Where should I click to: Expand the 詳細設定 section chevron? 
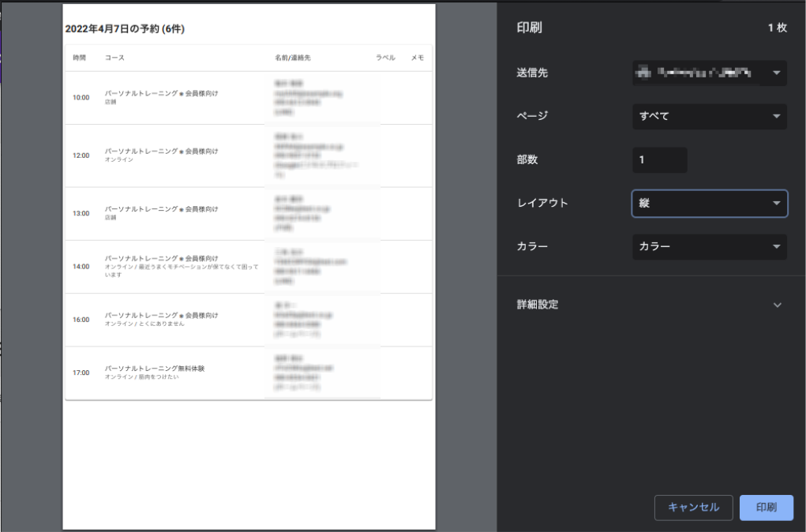pos(777,305)
